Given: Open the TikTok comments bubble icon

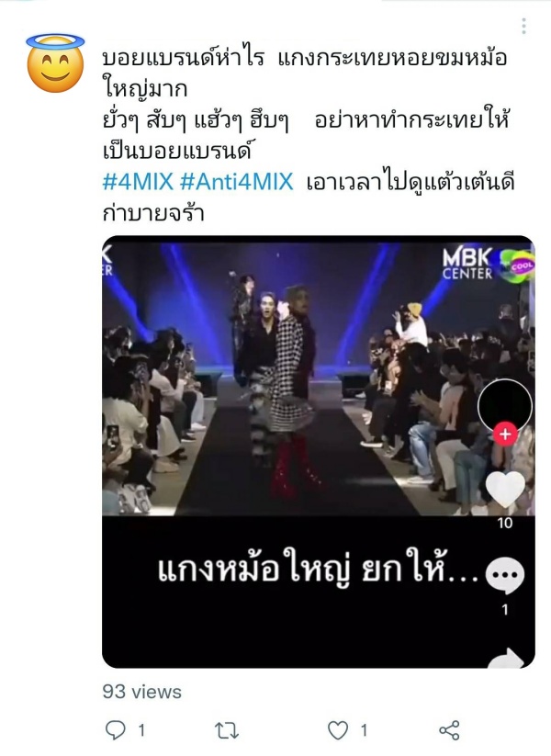Looking at the screenshot, I should coord(505,576).
